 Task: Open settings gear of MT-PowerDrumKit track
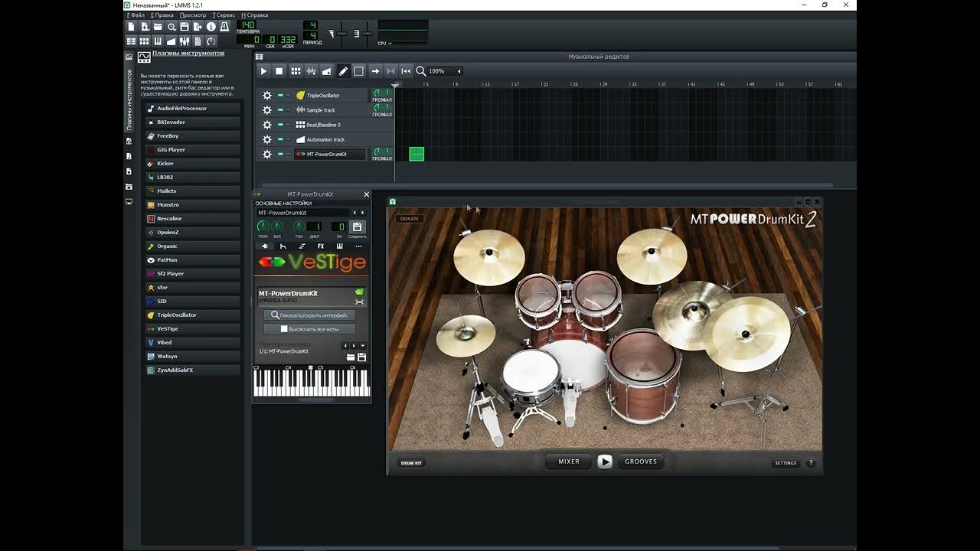tap(267, 155)
